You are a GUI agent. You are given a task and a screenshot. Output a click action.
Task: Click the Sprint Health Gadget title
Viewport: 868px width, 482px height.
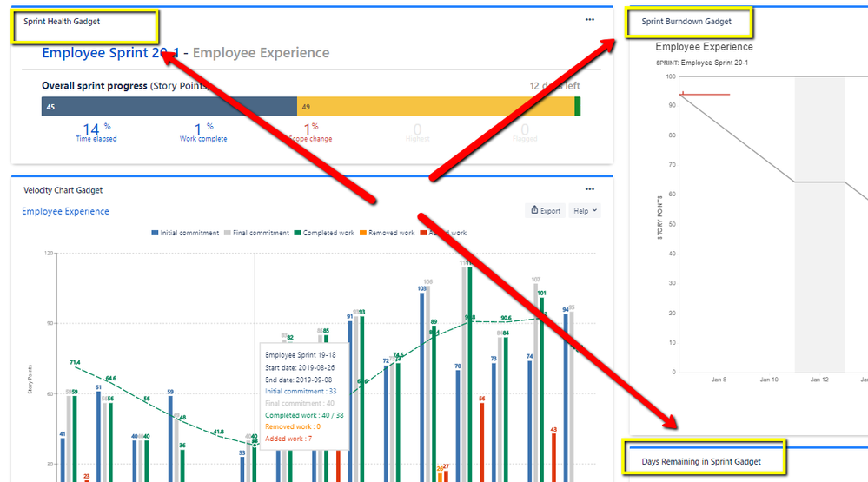(62, 22)
